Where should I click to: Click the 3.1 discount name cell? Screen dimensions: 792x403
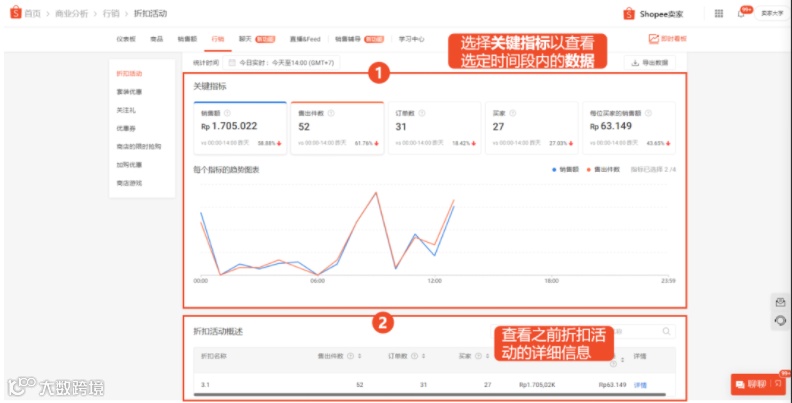(x=206, y=385)
